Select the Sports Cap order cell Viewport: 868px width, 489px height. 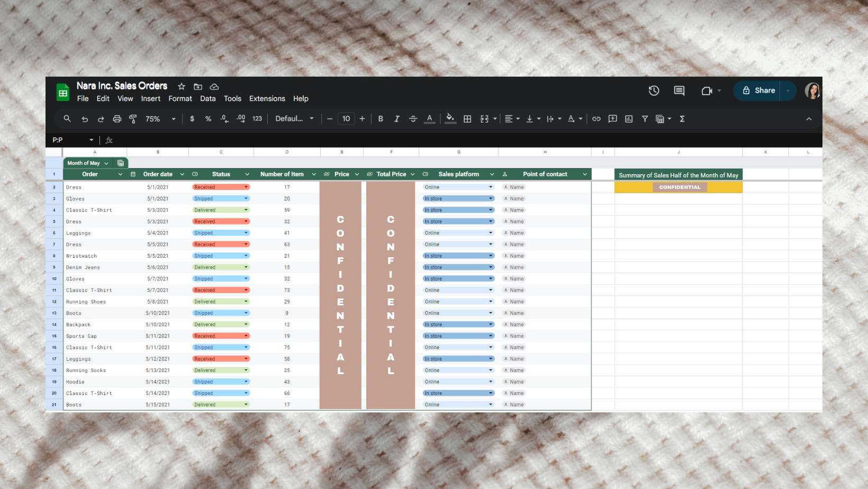(95, 336)
